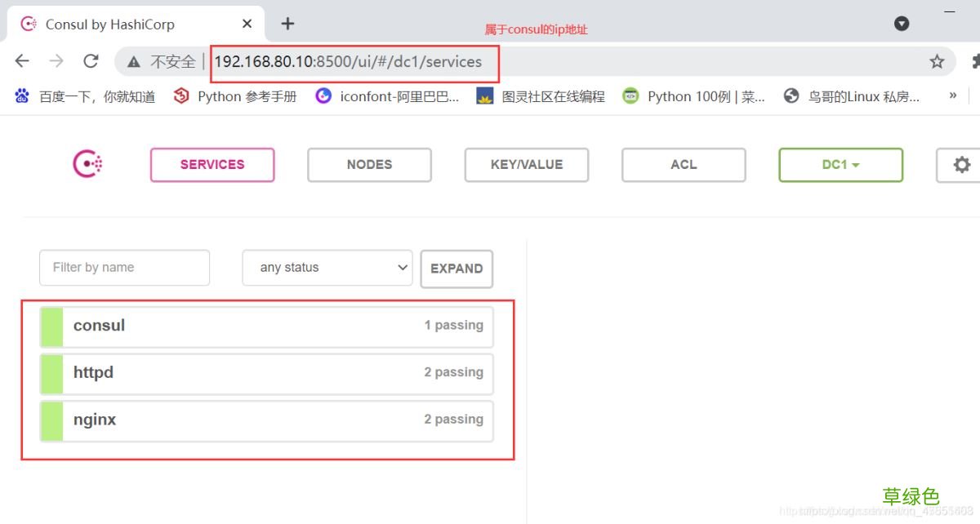Open the iconfont Alibaba bookmark

coord(388,96)
